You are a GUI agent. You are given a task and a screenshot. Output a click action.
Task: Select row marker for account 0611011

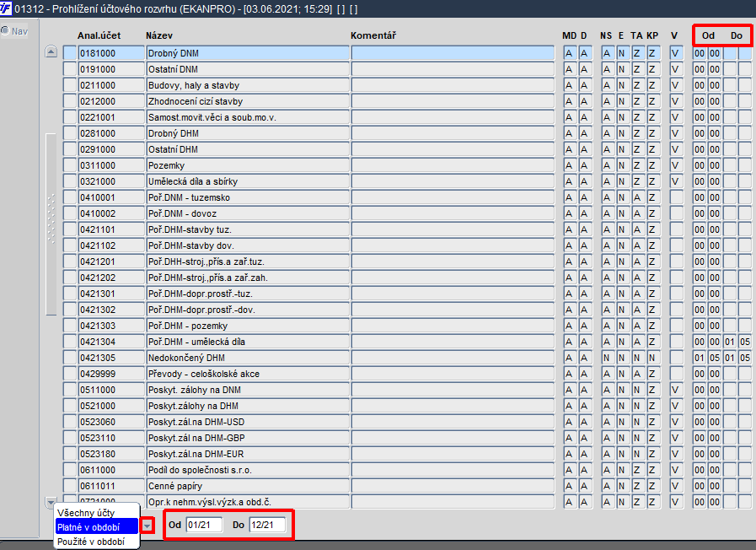click(x=70, y=486)
